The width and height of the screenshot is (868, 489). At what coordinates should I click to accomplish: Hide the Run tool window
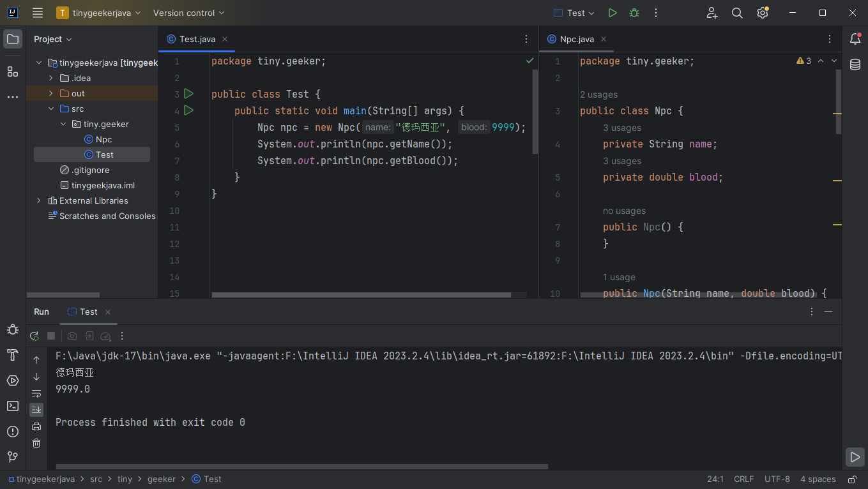pyautogui.click(x=828, y=312)
